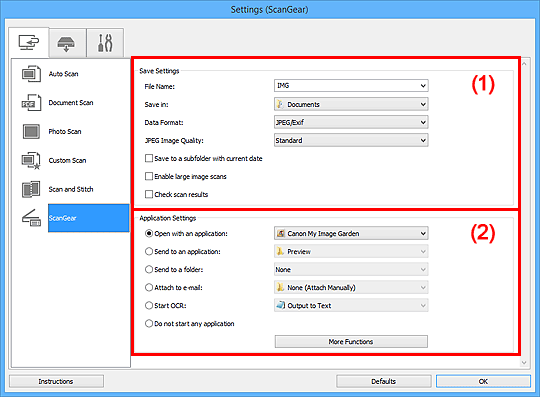Enable Save to a subfolder with current date
540x397 pixels.
149,158
